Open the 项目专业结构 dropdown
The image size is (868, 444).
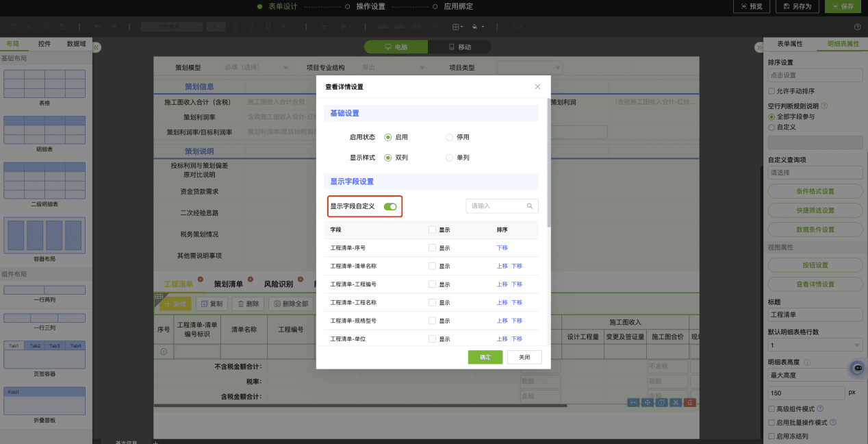pos(393,68)
